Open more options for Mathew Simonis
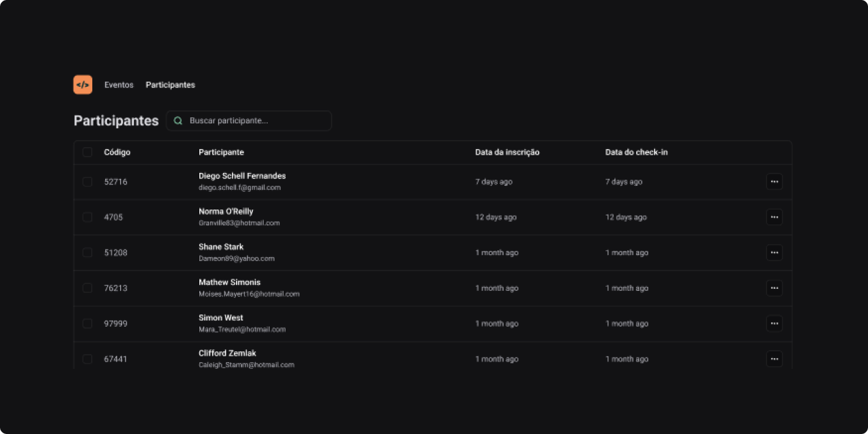Viewport: 868px width, 434px height. coord(774,288)
